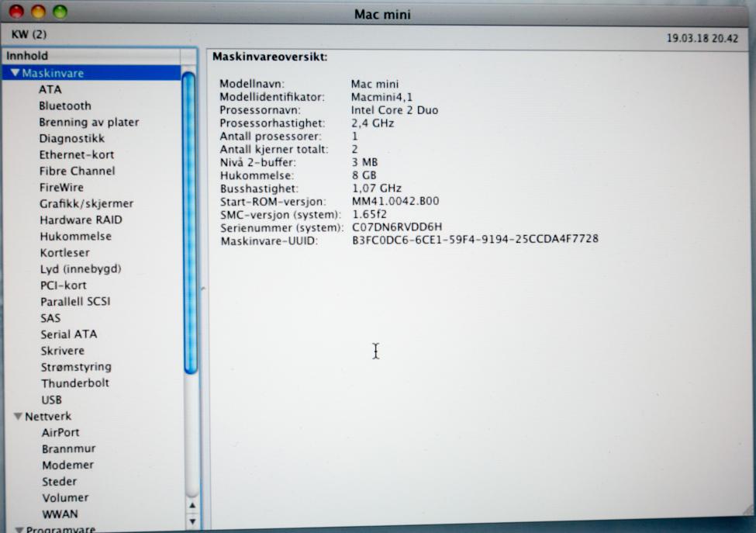Viewport: 756px width, 533px height.
Task: Click the KW (2) label in header
Action: click(29, 34)
